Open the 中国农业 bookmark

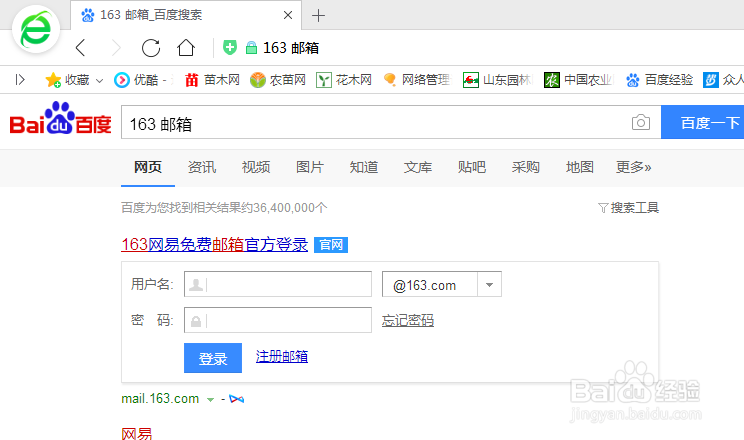pos(578,80)
